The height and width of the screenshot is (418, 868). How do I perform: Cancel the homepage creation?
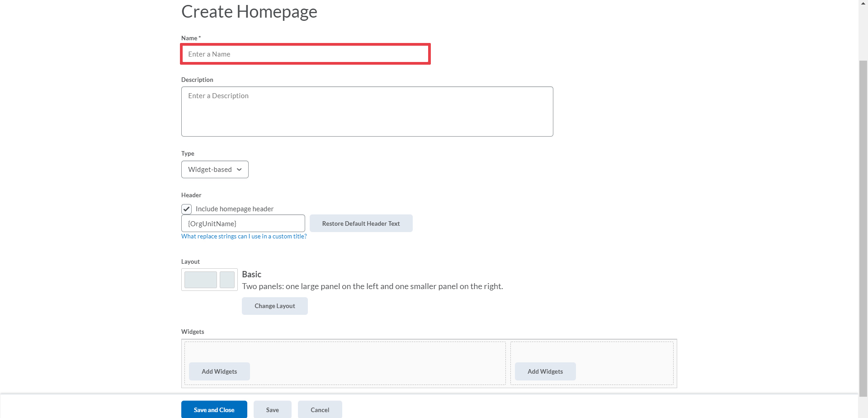320,410
